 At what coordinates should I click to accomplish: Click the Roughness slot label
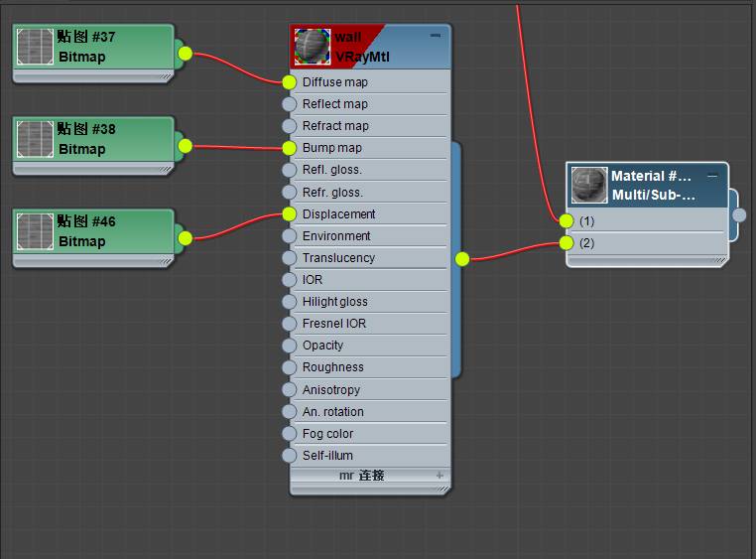point(333,367)
